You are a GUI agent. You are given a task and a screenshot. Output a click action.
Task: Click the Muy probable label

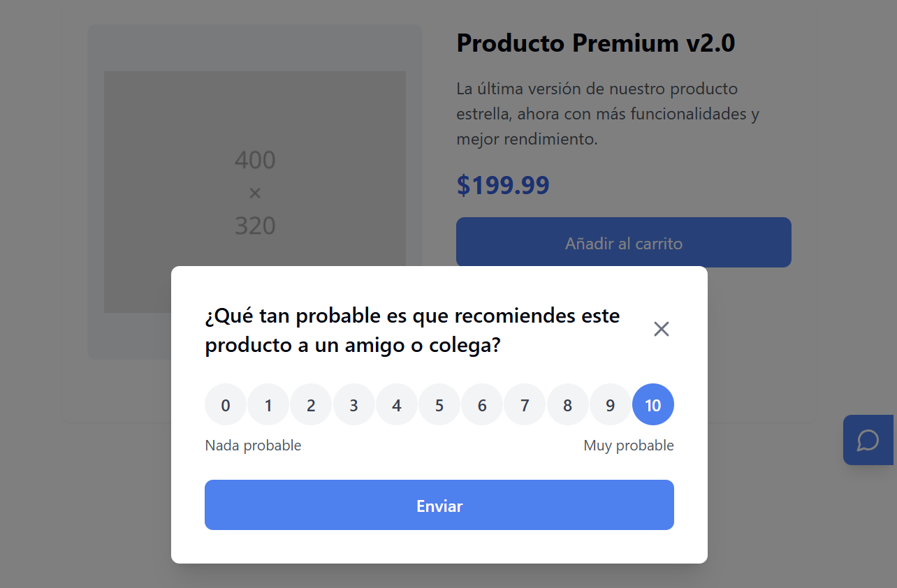(629, 446)
